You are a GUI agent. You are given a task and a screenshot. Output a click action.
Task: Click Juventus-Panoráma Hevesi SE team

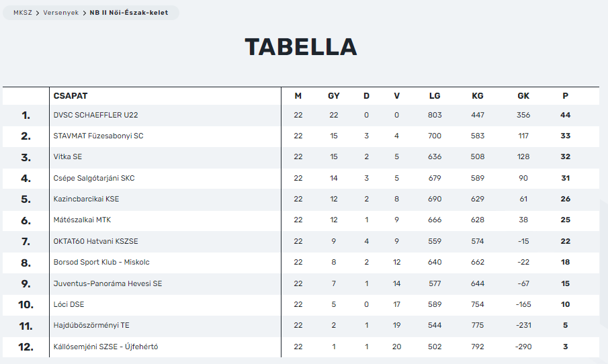107,283
